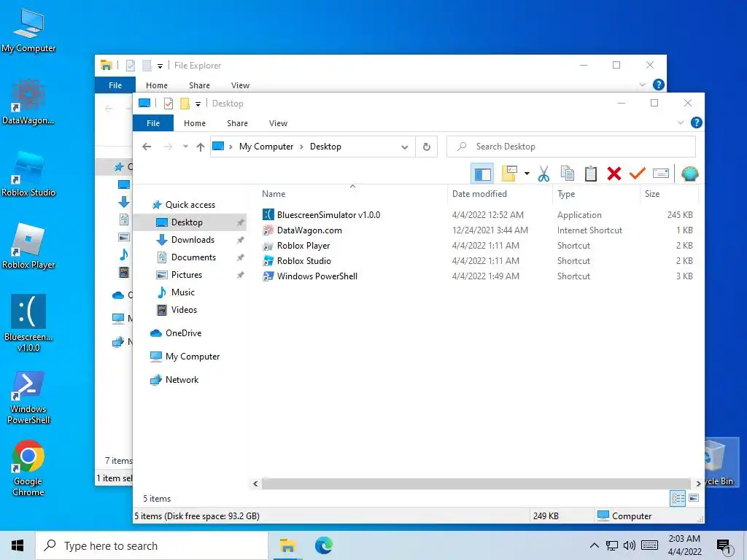Screen dimensions: 747x560
Task: Click Properties icon in Desktop title bar
Action: click(169, 104)
